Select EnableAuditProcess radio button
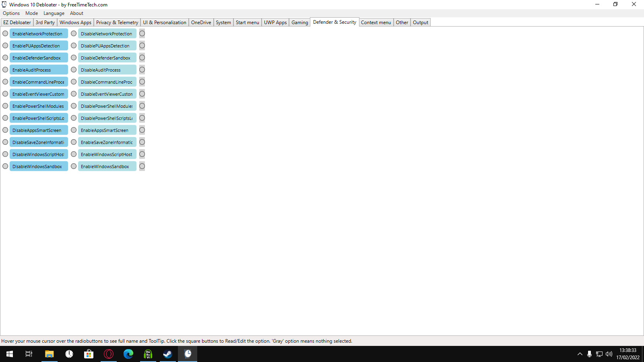This screenshot has width=644, height=362. click(x=5, y=70)
